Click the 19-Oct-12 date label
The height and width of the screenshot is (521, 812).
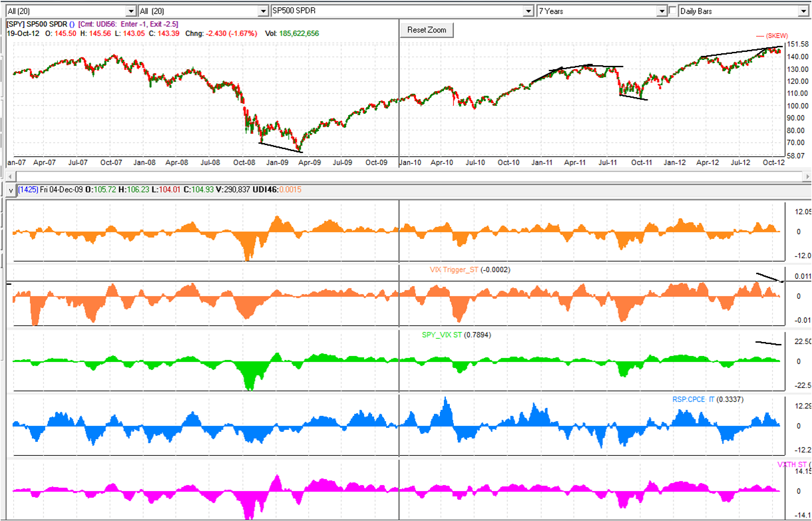coord(23,33)
